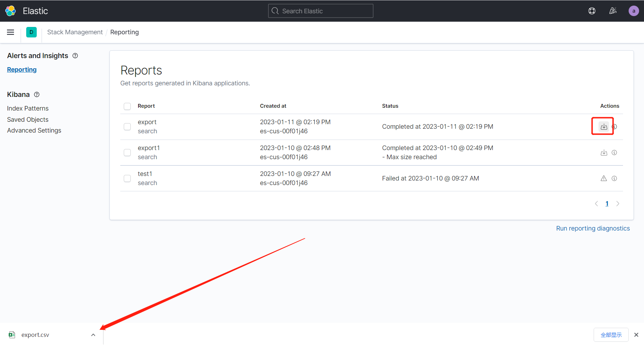This screenshot has width=644, height=347.
Task: Go to next page of reports
Action: pyautogui.click(x=618, y=204)
